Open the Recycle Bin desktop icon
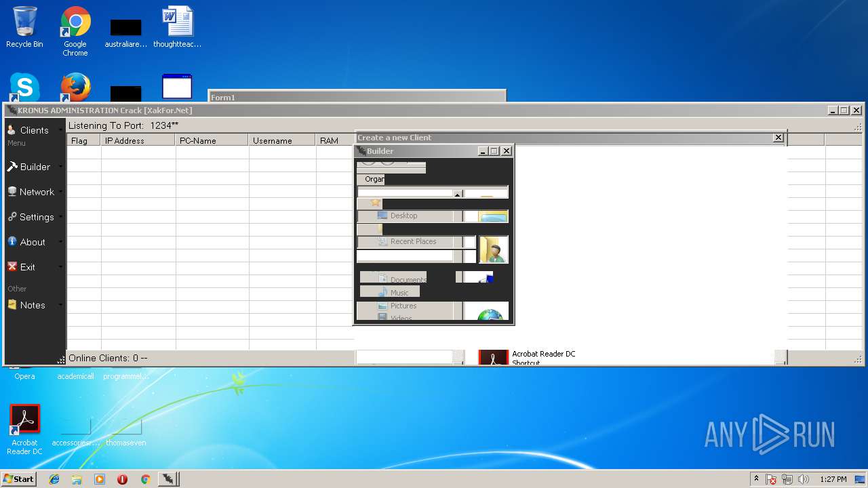 [24, 28]
